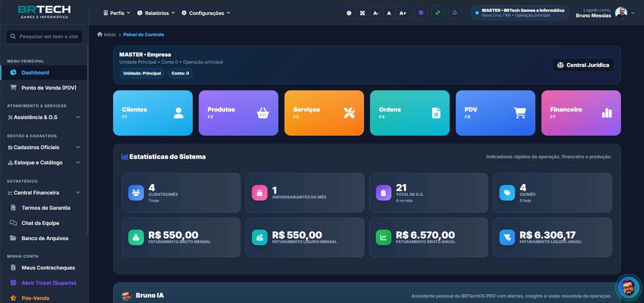Click the sun theme toggle icon

349,13
